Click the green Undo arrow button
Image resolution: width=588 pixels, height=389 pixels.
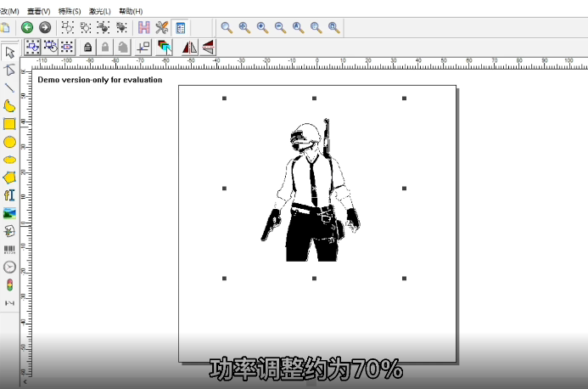(27, 27)
